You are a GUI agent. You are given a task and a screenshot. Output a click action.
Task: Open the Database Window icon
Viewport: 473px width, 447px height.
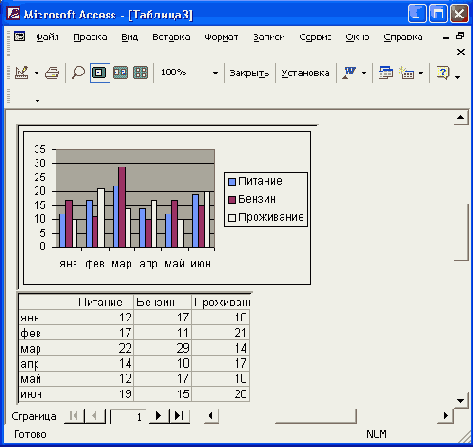385,72
